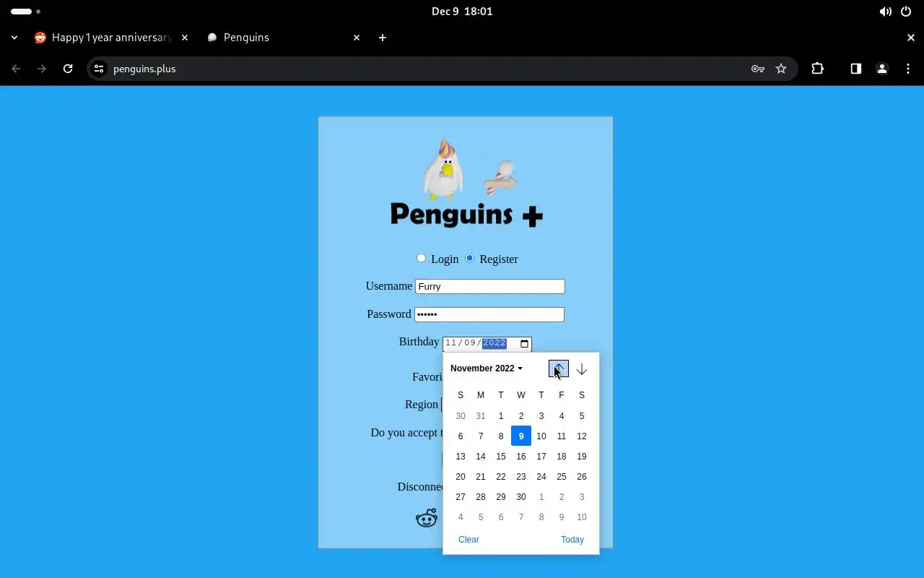Toggle the browser side panel icon
This screenshot has width=924, height=578.
855,69
